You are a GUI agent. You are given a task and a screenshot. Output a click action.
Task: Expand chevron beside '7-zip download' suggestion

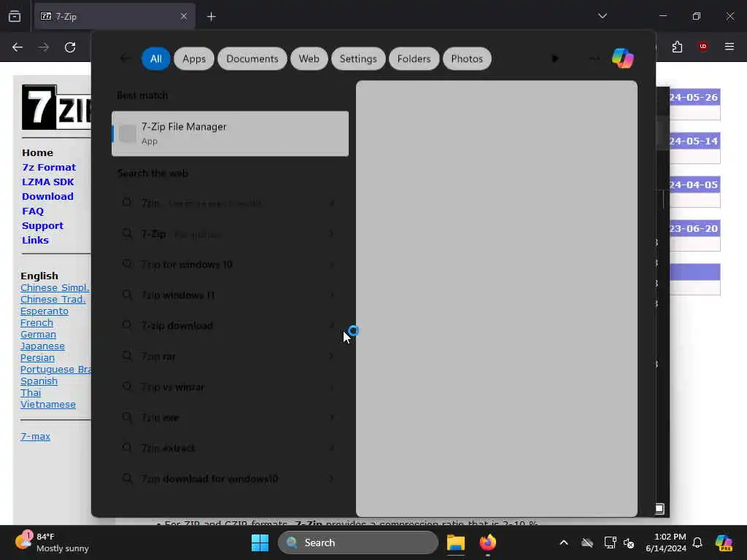[x=332, y=325]
